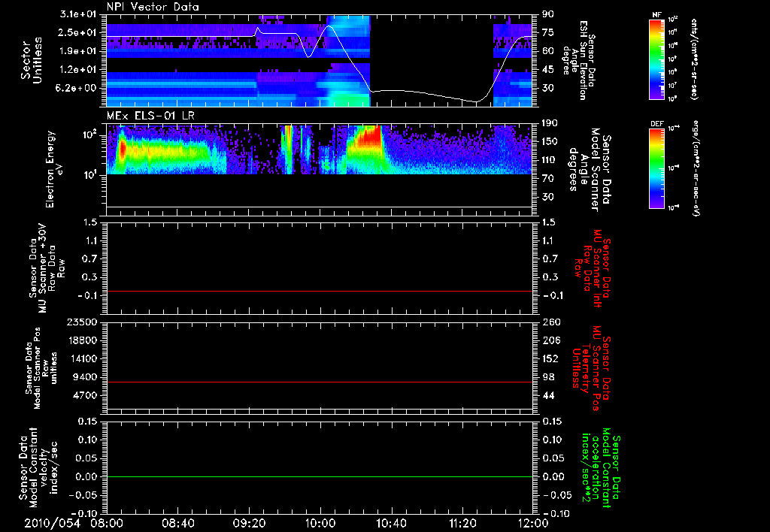Click the red 'MU Scanner Pos Telemetry' label
Image resolution: width=770 pixels, height=532 pixels.
tap(591, 368)
